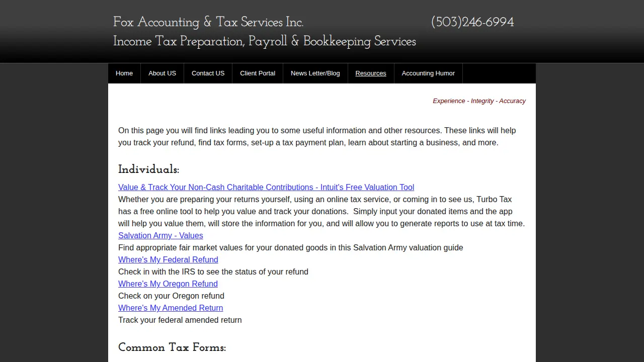
Task: Open the Client Portal menu item
Action: (x=258, y=73)
